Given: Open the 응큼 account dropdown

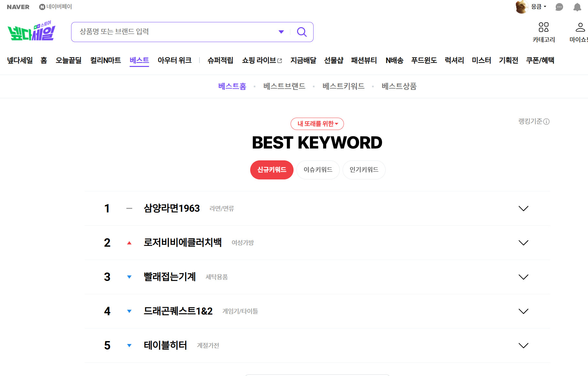Looking at the screenshot, I should pos(539,7).
